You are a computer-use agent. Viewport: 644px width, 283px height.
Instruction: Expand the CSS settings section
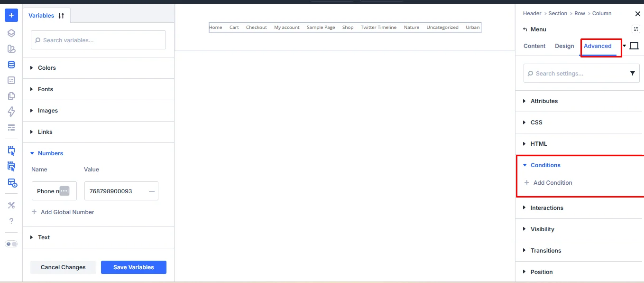[x=579, y=123]
